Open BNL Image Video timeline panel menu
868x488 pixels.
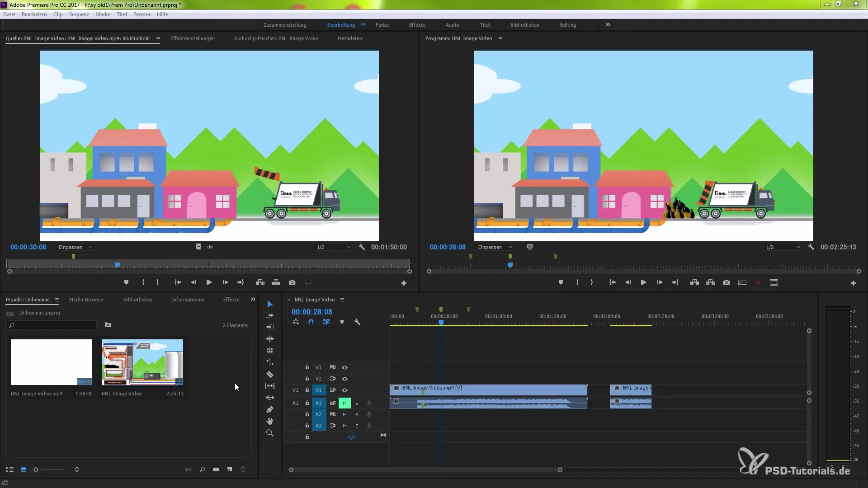coord(342,300)
